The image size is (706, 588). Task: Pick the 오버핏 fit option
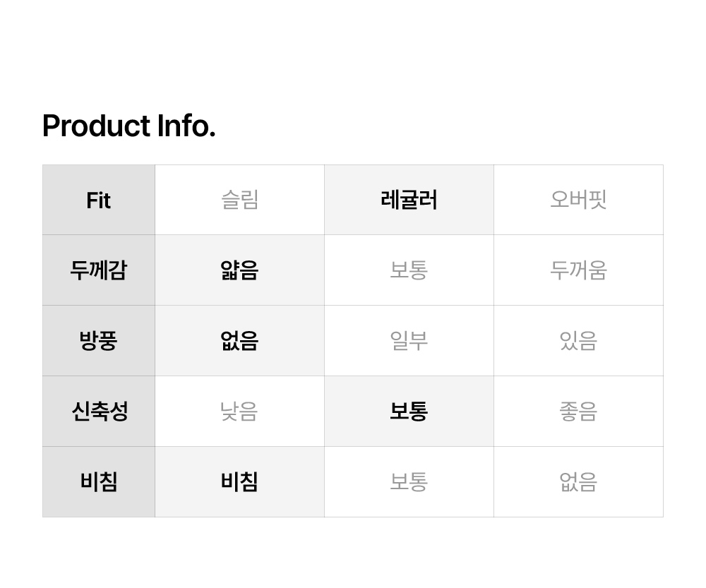click(578, 200)
